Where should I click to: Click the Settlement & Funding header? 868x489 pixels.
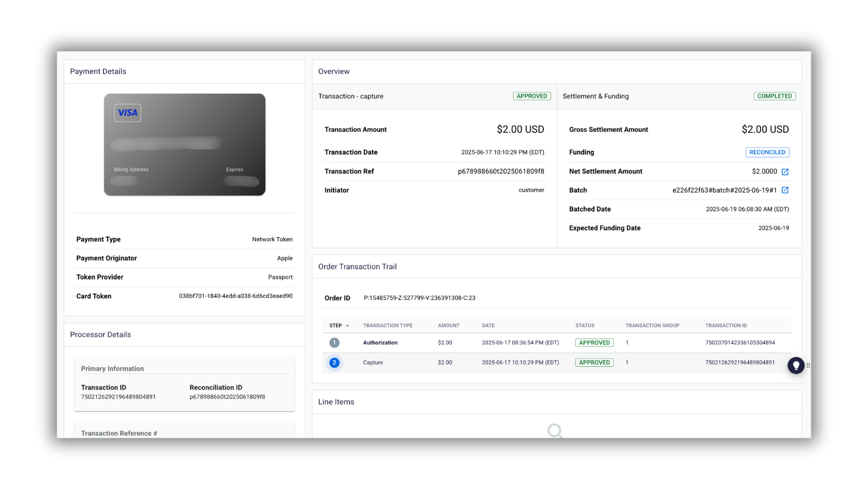coord(595,96)
